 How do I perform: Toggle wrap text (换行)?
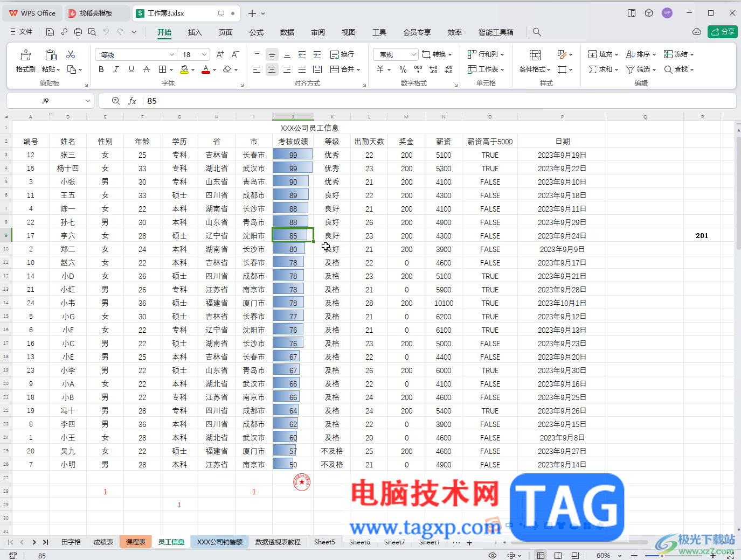point(342,54)
